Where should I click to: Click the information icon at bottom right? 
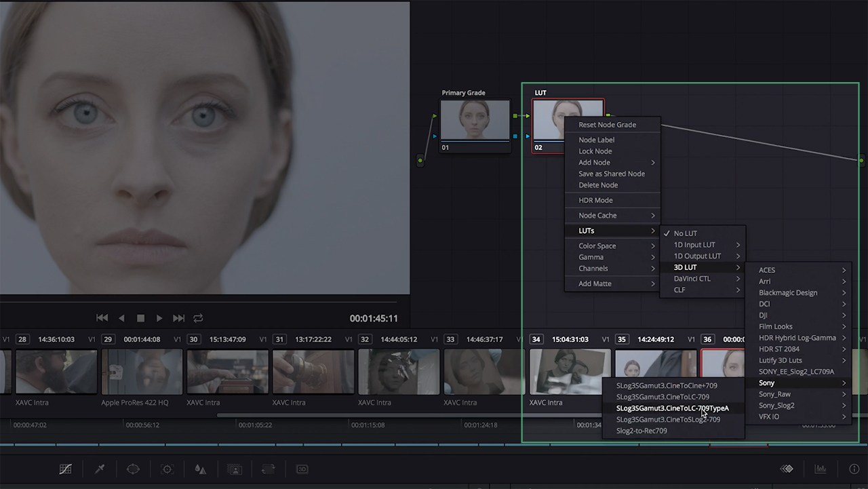click(854, 469)
